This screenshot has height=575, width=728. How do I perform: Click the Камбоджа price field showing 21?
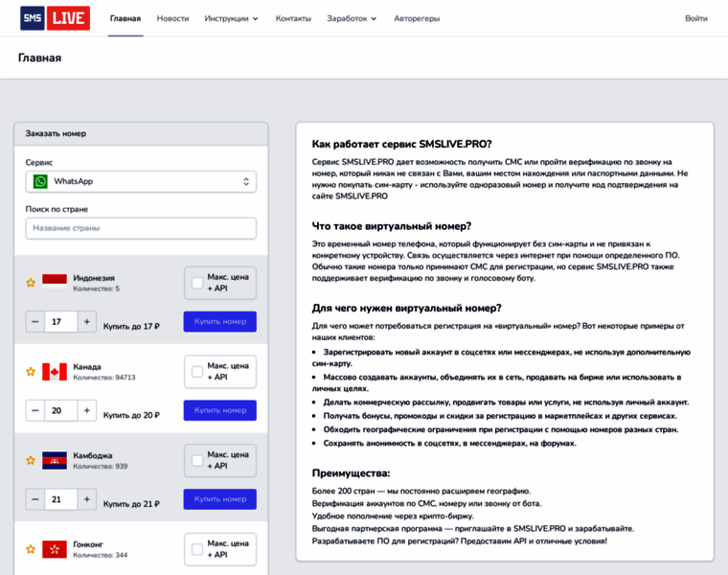[60, 499]
